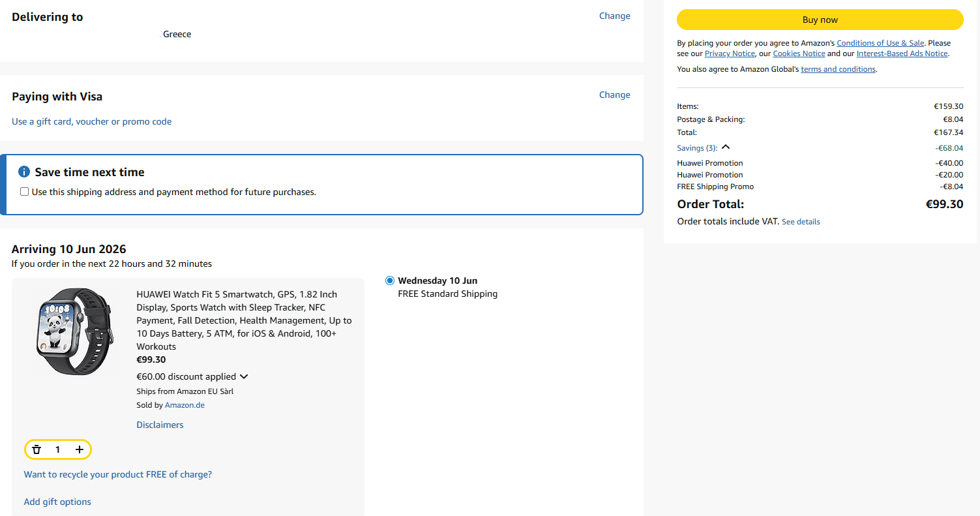
Task: Change the delivery address
Action: [x=615, y=16]
